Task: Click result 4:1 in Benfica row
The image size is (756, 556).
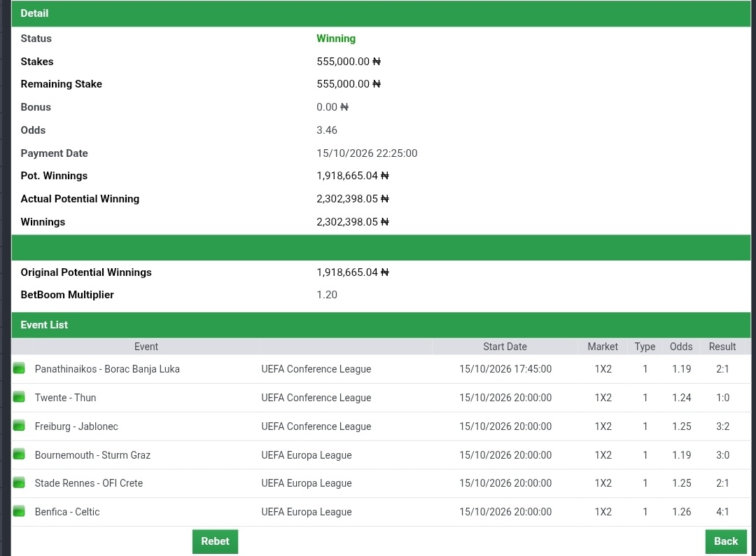Action: click(x=722, y=512)
